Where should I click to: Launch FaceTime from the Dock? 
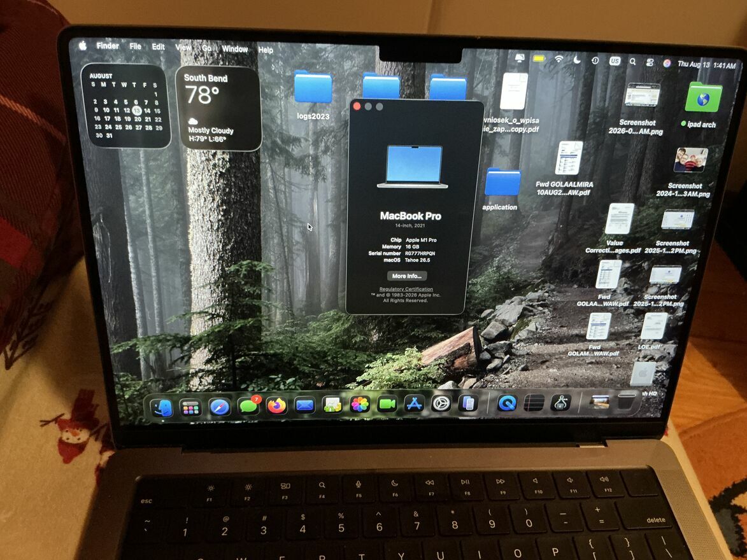(387, 404)
